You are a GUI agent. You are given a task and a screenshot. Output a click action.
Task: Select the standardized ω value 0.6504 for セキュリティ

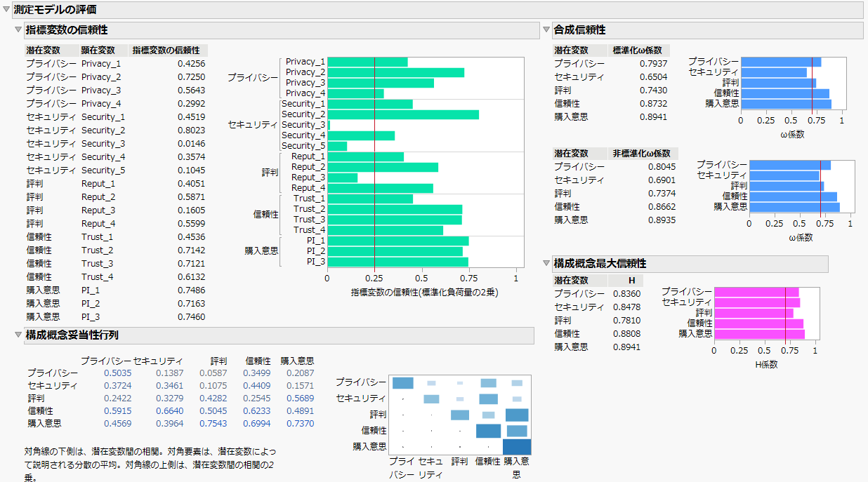(654, 77)
